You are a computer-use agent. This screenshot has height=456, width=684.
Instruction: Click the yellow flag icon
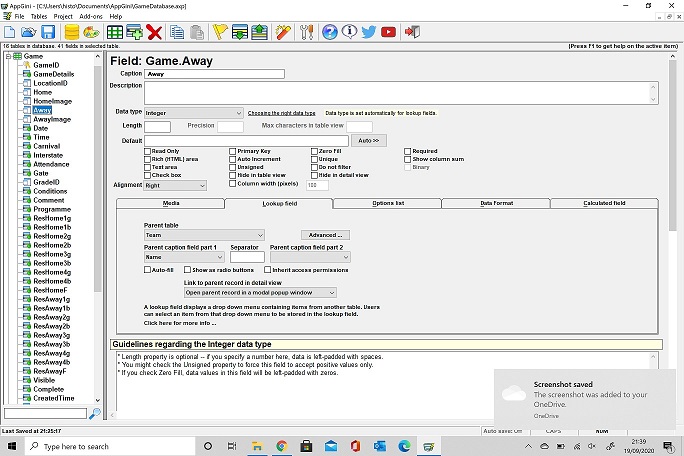click(x=220, y=32)
